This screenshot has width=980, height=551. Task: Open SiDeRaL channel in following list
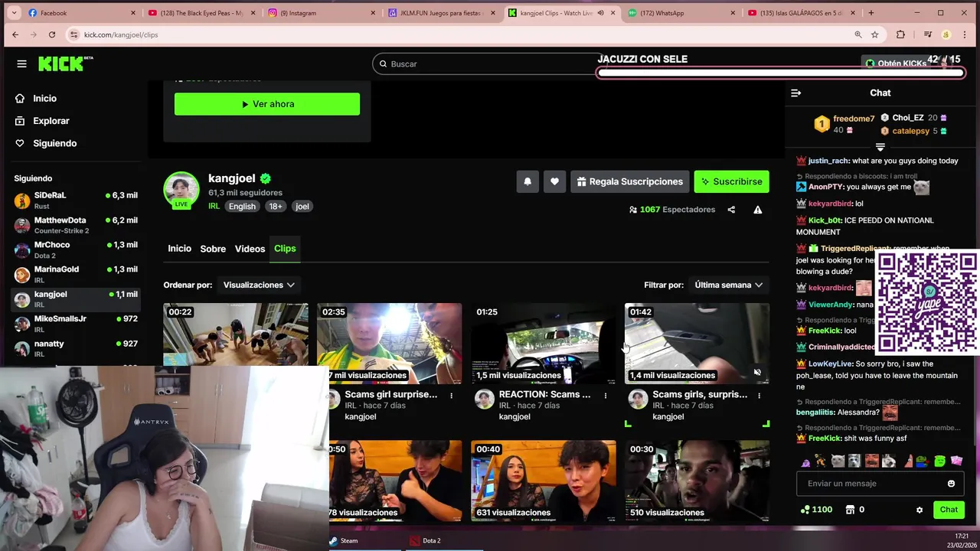75,201
